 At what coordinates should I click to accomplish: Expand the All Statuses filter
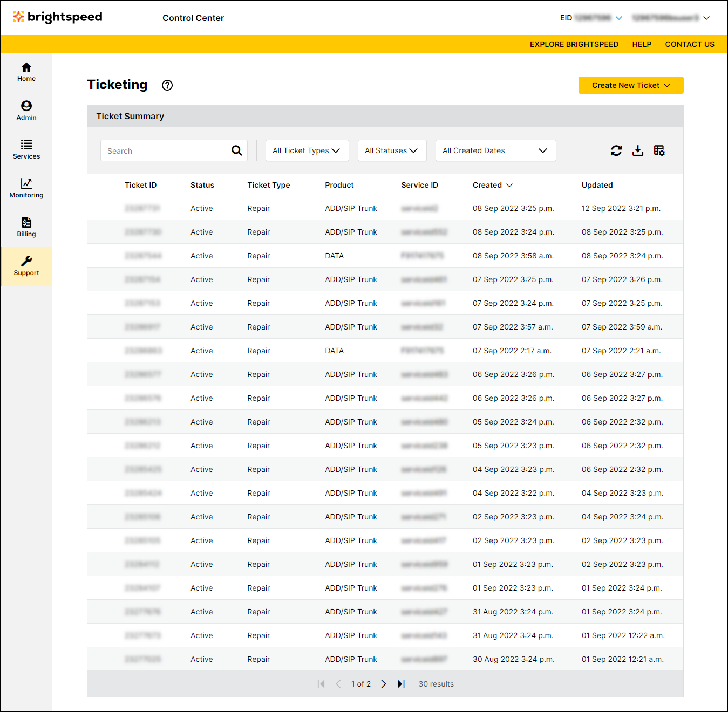(392, 150)
